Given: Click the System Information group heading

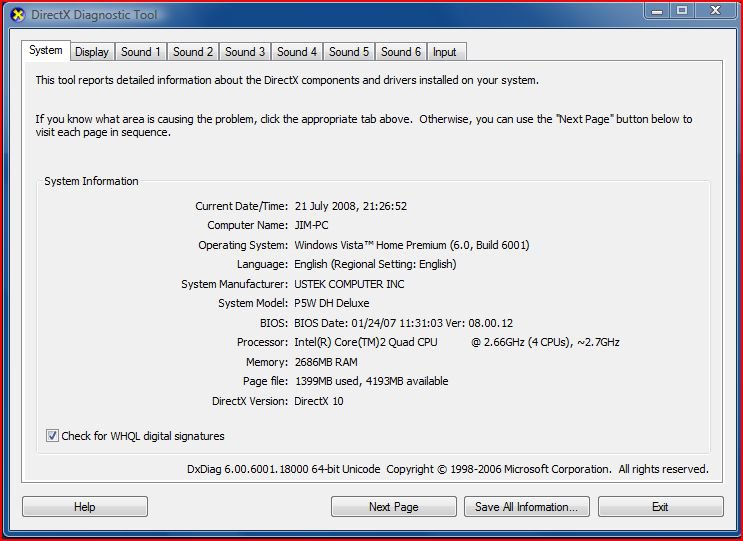Looking at the screenshot, I should pos(91,181).
